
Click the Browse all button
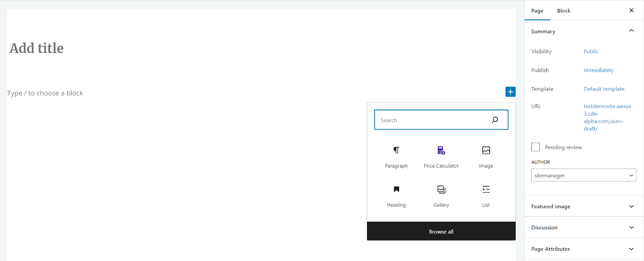441,232
